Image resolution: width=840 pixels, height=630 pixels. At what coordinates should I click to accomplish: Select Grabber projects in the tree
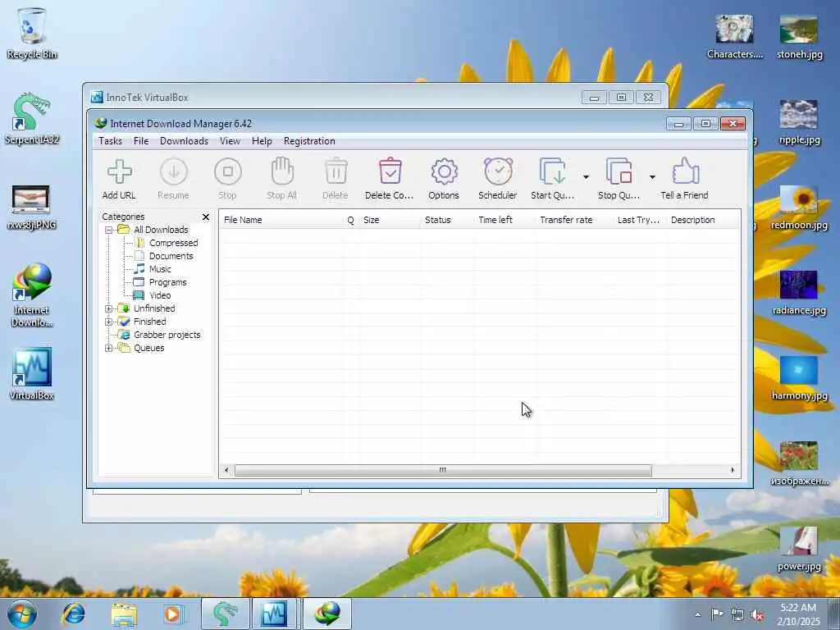(x=167, y=335)
